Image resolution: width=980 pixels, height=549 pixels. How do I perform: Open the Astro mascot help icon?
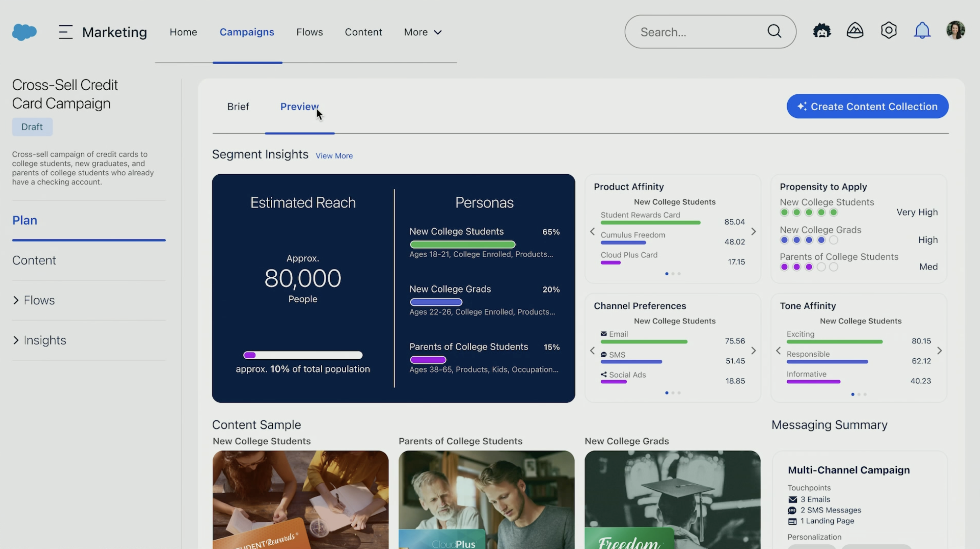tap(822, 31)
